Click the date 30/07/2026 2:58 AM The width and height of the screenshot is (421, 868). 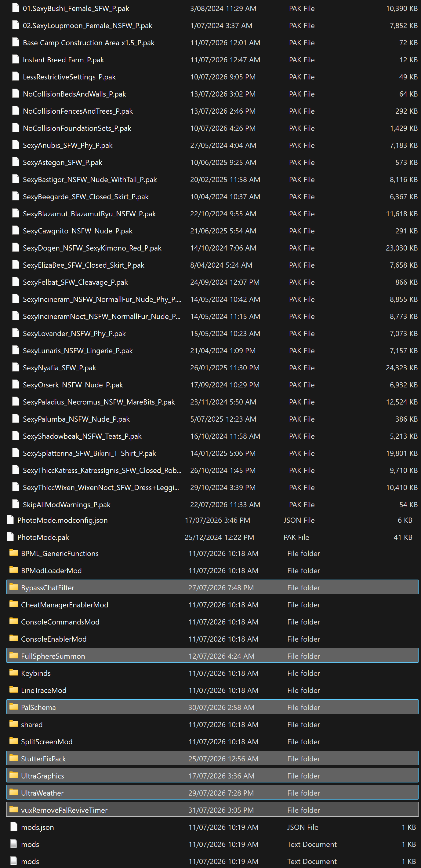[x=221, y=707]
